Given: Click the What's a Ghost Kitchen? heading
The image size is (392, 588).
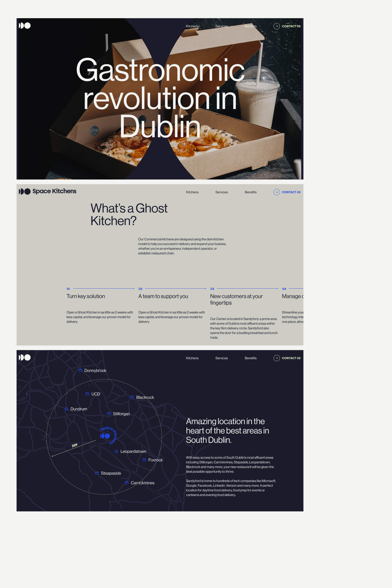Looking at the screenshot, I should point(129,214).
